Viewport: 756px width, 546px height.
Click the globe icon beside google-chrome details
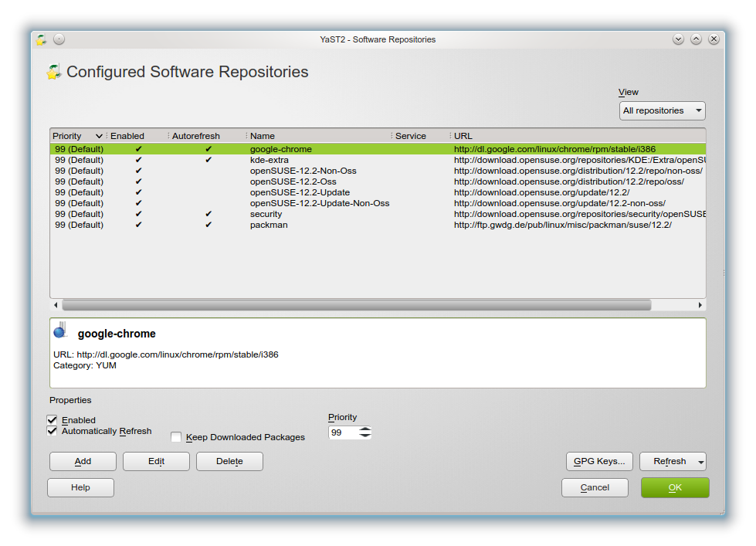[x=60, y=331]
